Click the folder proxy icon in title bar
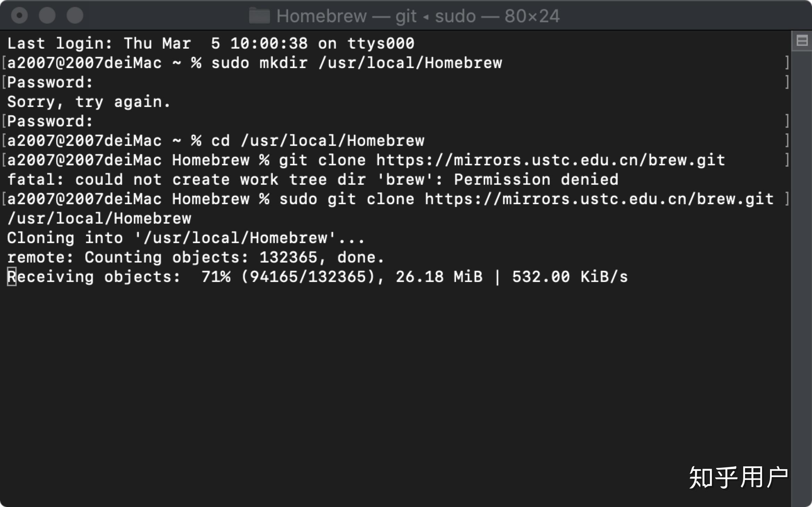The height and width of the screenshot is (507, 812). pos(259,16)
